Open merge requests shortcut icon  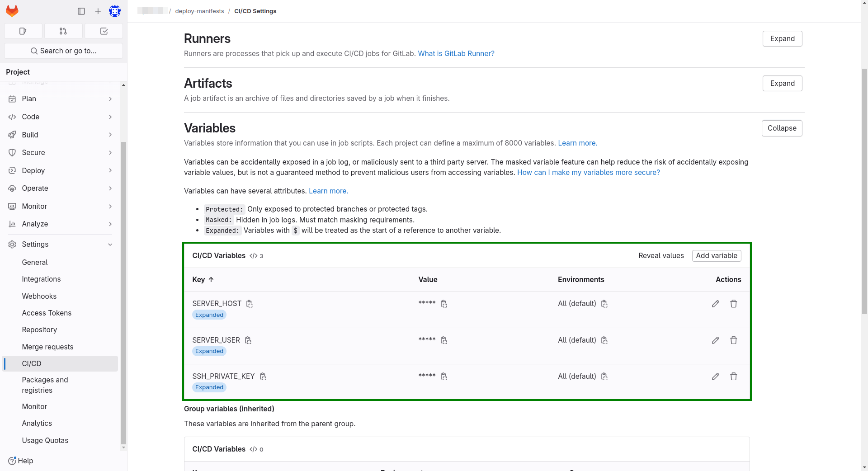coord(63,31)
